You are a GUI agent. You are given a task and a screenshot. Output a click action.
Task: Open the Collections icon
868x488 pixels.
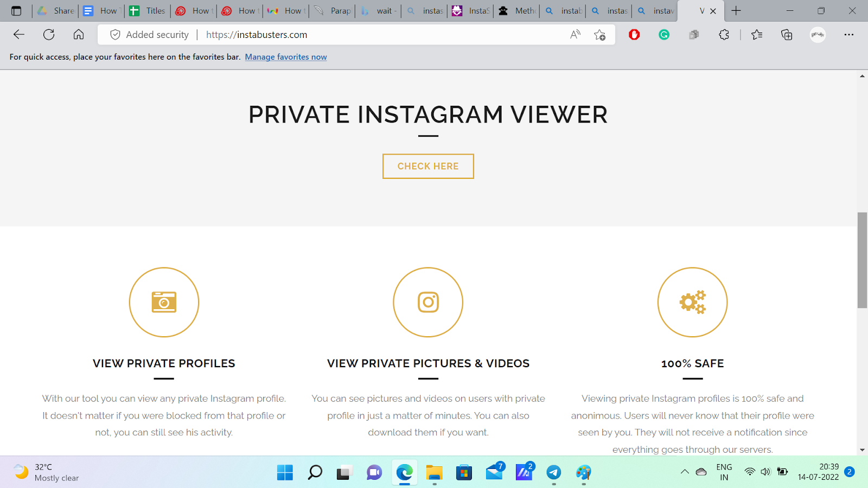click(x=787, y=35)
